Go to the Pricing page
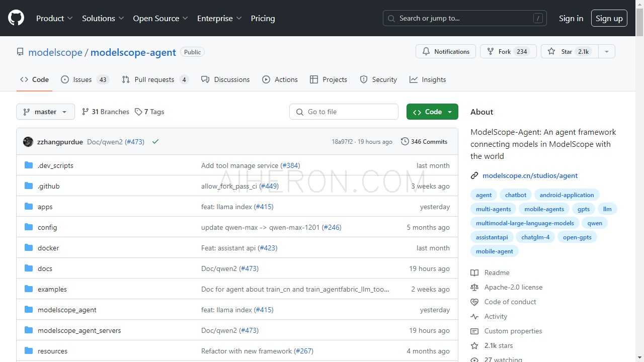Image resolution: width=644 pixels, height=362 pixels. [x=263, y=18]
